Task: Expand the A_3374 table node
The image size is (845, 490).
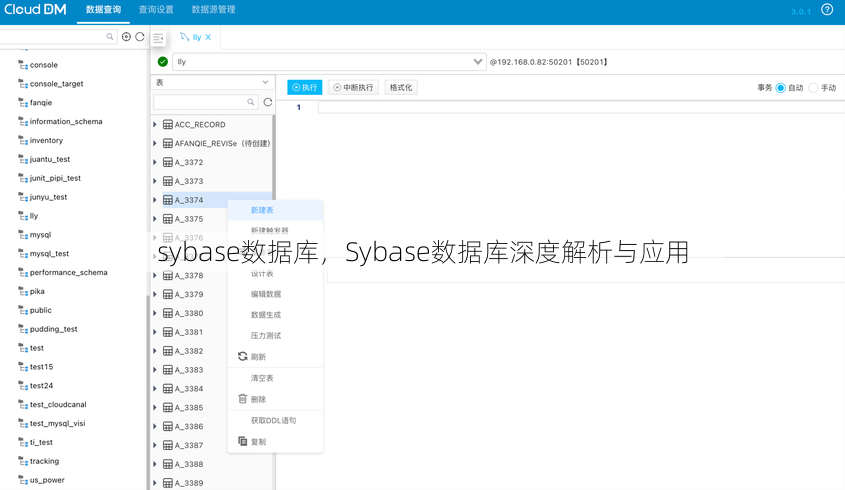Action: click(x=155, y=200)
